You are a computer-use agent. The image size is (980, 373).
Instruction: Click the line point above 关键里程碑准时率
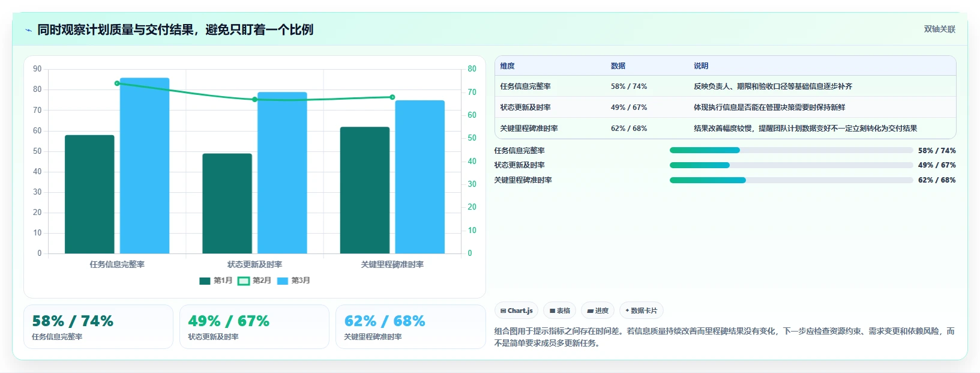click(x=392, y=97)
